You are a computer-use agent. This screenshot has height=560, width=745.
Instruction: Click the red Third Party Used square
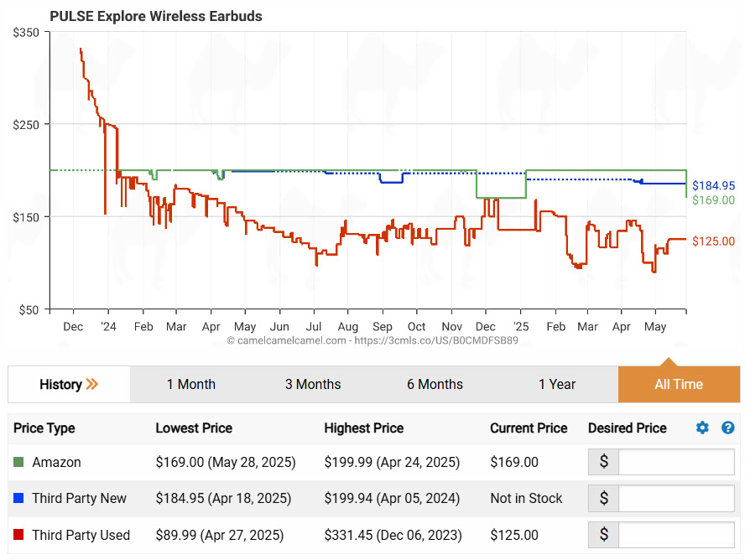[x=18, y=536]
